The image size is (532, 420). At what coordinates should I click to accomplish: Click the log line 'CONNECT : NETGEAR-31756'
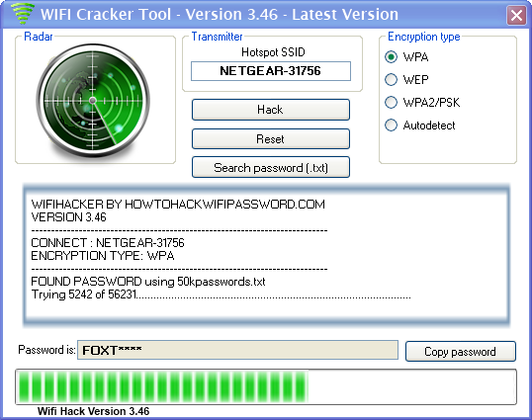[x=108, y=243]
